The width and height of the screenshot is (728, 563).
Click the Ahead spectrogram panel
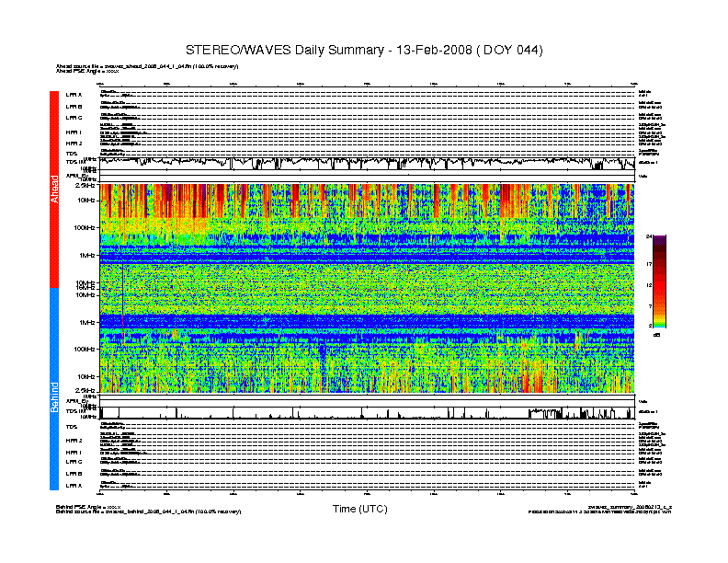point(368,236)
